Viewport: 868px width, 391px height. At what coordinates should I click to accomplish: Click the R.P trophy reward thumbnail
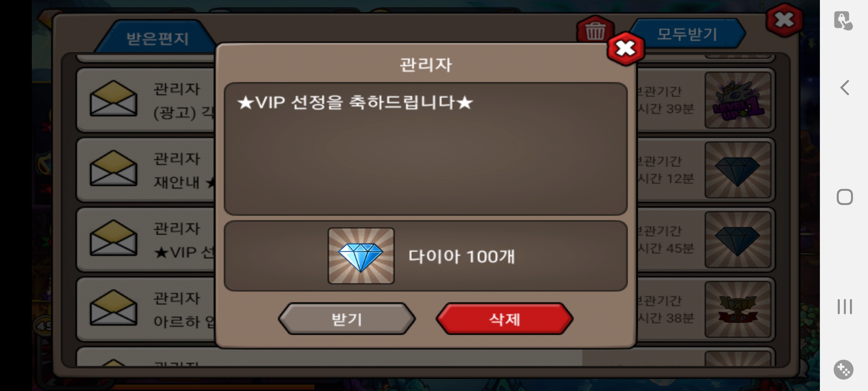click(x=738, y=310)
